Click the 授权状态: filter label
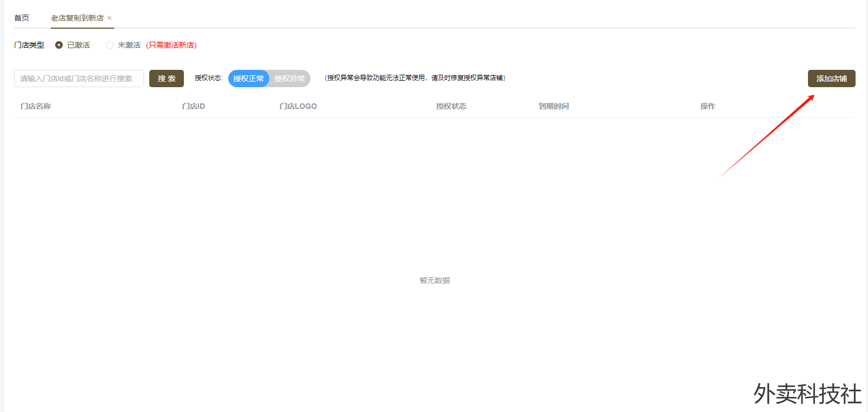 pos(208,78)
